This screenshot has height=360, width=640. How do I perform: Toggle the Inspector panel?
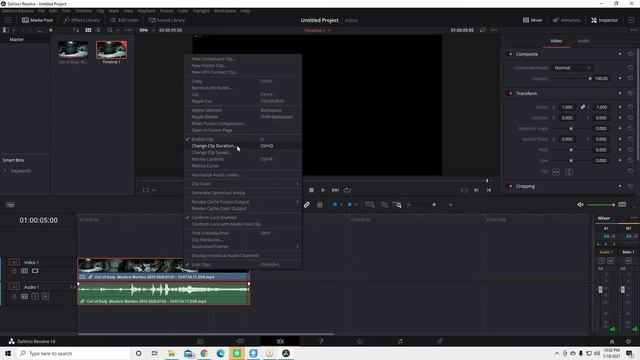pos(604,20)
